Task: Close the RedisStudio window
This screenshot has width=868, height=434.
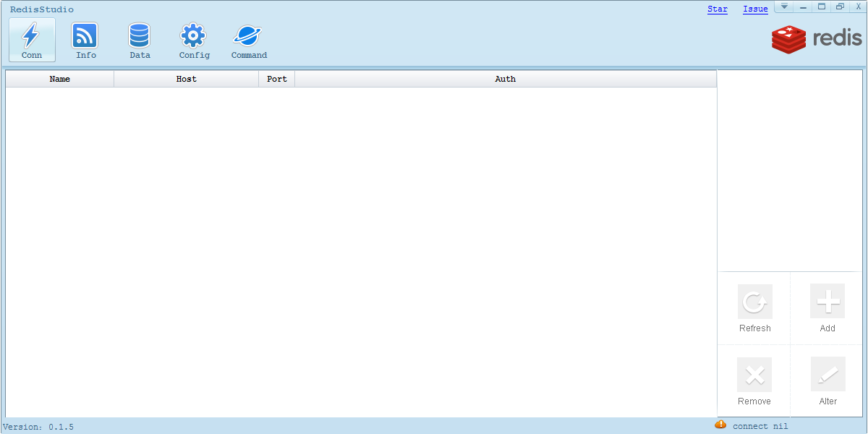Action: pyautogui.click(x=858, y=7)
